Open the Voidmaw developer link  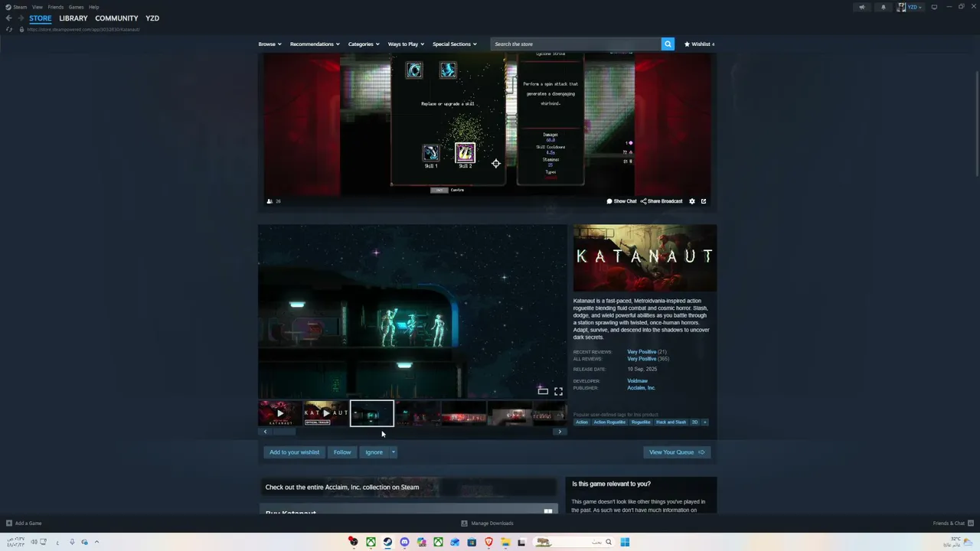(637, 381)
